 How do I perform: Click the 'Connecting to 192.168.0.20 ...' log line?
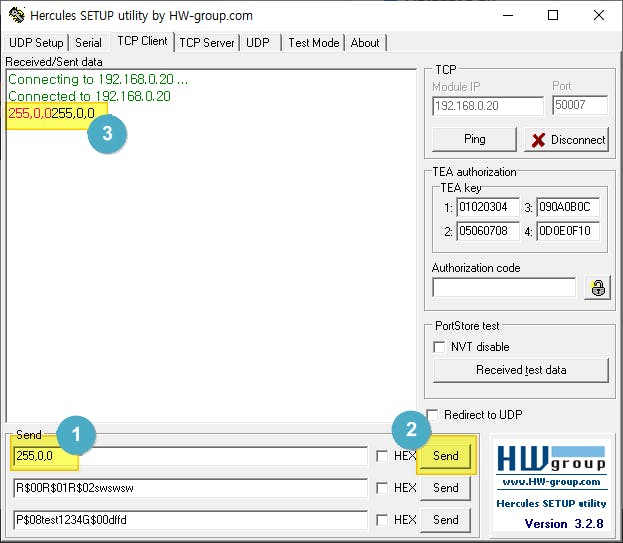tap(98, 79)
